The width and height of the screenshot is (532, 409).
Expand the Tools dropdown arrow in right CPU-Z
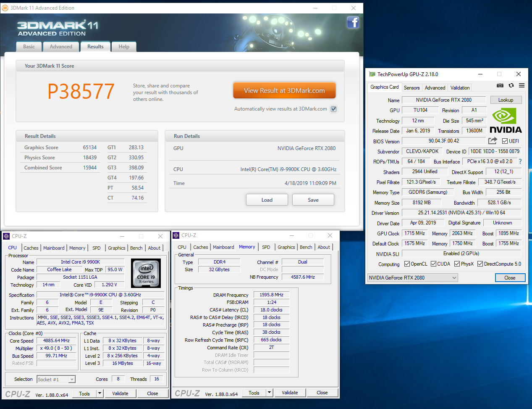[270, 393]
